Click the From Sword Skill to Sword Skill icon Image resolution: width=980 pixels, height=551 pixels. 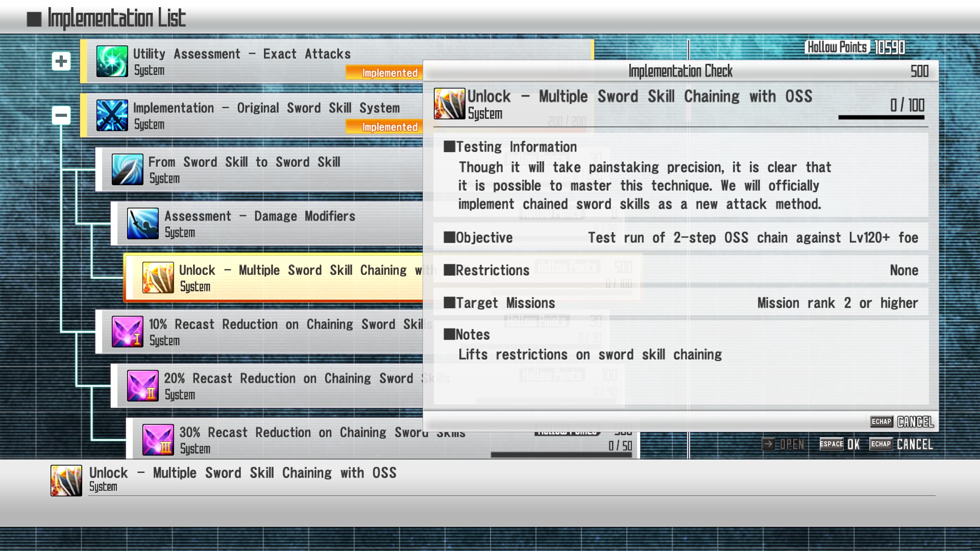click(128, 169)
